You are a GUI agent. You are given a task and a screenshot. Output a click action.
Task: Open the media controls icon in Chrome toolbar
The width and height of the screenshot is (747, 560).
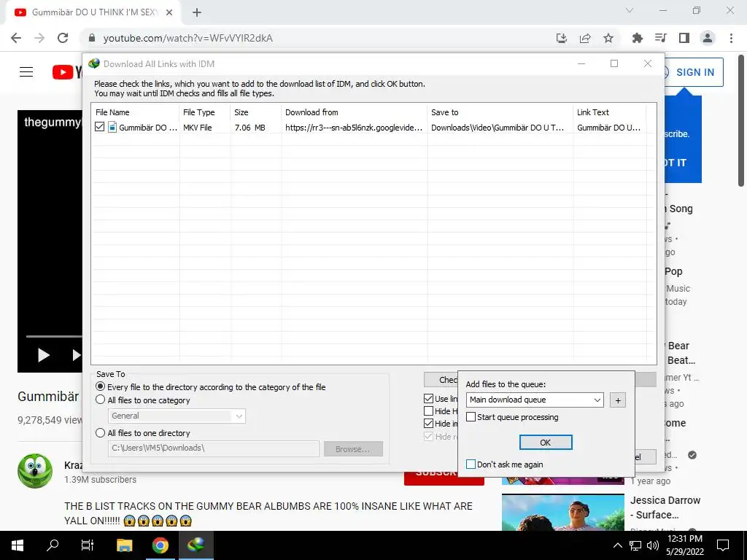[x=661, y=38]
